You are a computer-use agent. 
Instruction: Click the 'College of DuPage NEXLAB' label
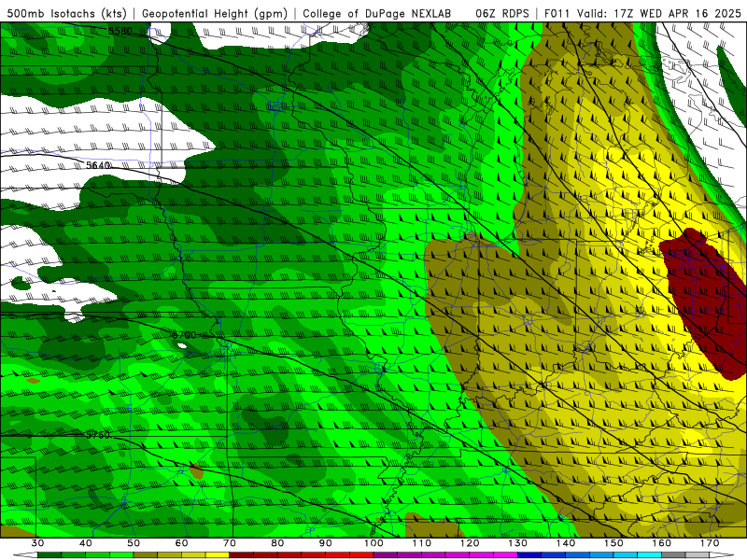[x=377, y=13]
